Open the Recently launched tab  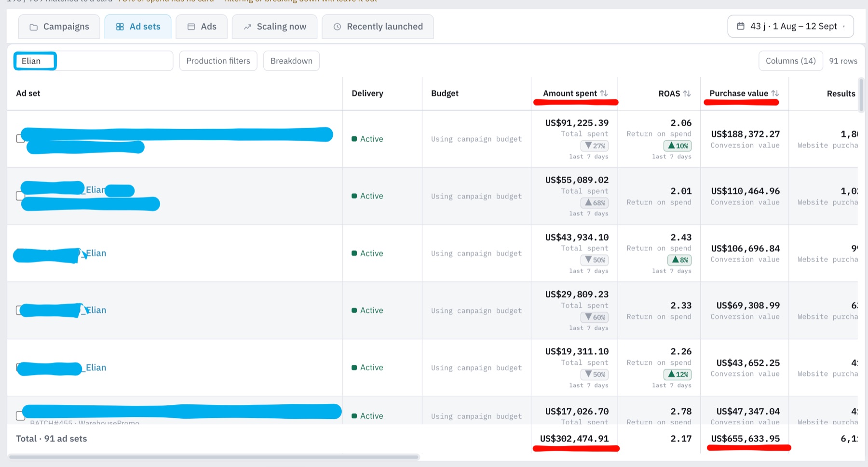(x=378, y=27)
